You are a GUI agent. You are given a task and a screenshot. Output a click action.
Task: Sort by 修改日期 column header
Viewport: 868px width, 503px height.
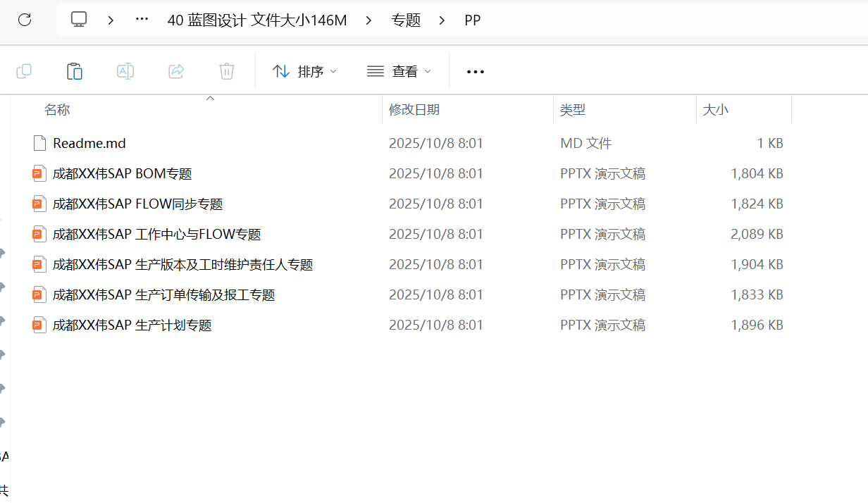(414, 110)
